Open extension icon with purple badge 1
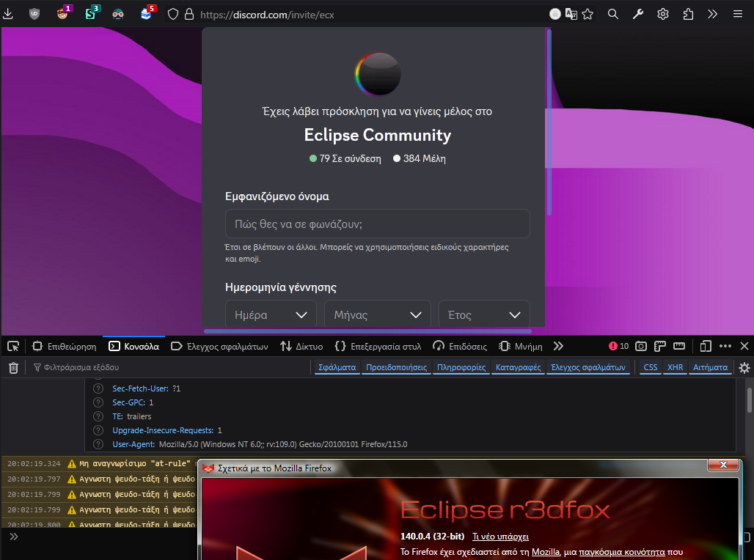Image resolution: width=754 pixels, height=560 pixels. 63,13
